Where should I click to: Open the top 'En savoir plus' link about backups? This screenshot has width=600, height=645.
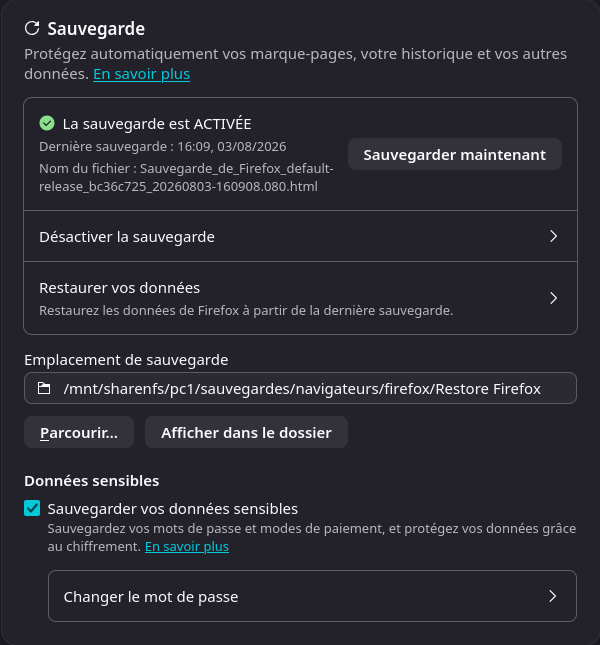point(141,74)
